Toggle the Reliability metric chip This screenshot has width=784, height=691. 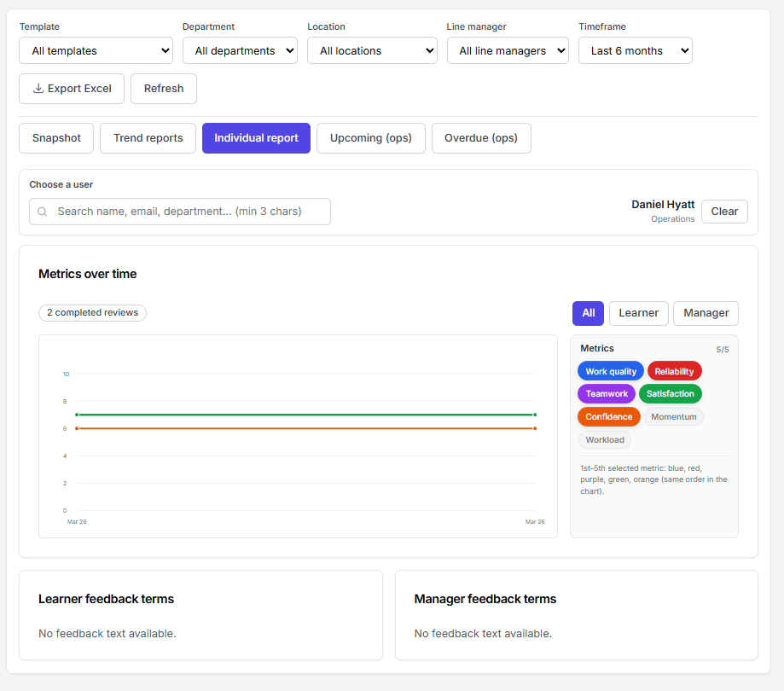click(x=674, y=371)
